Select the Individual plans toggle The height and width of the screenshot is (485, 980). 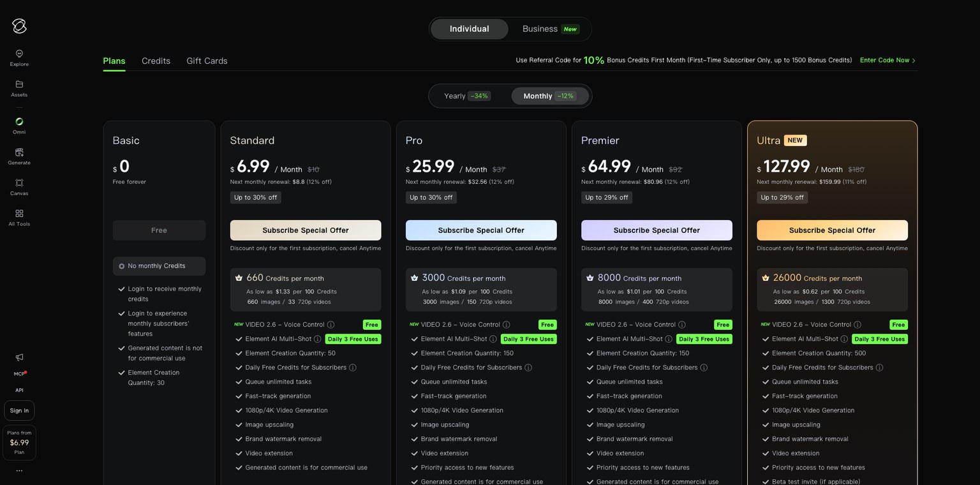[469, 29]
